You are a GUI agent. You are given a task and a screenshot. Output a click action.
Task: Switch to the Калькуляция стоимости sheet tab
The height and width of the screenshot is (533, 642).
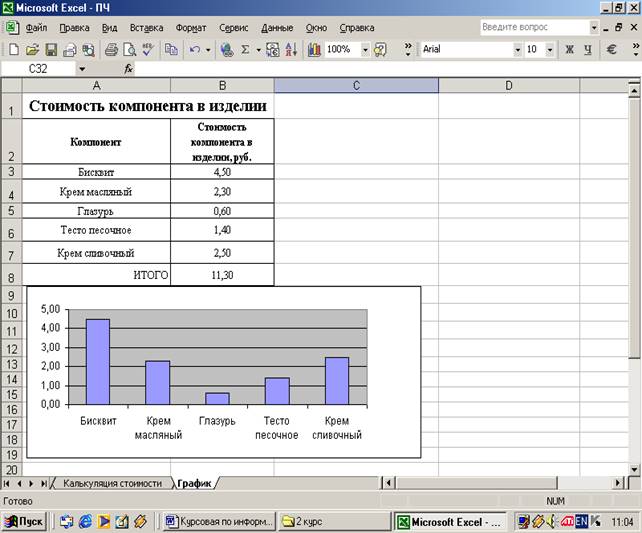(x=111, y=482)
